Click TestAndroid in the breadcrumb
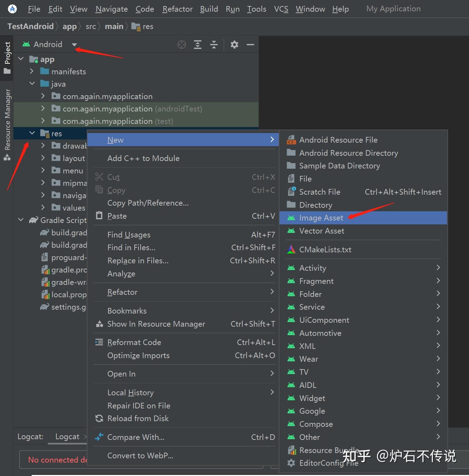The width and height of the screenshot is (469, 476). click(x=30, y=26)
